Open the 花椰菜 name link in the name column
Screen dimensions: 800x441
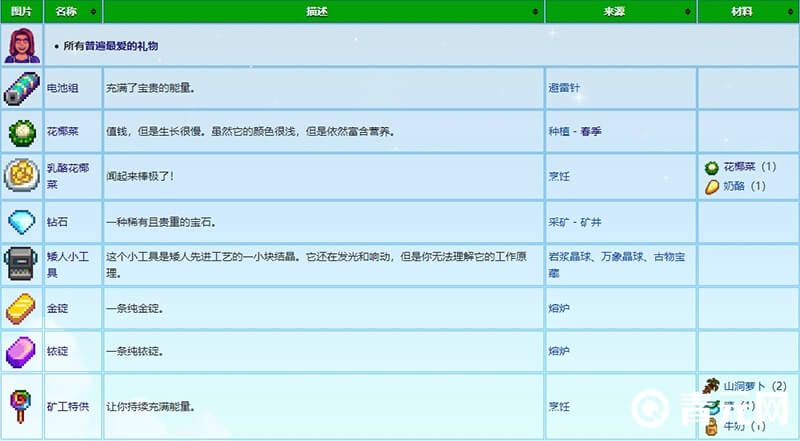point(63,132)
